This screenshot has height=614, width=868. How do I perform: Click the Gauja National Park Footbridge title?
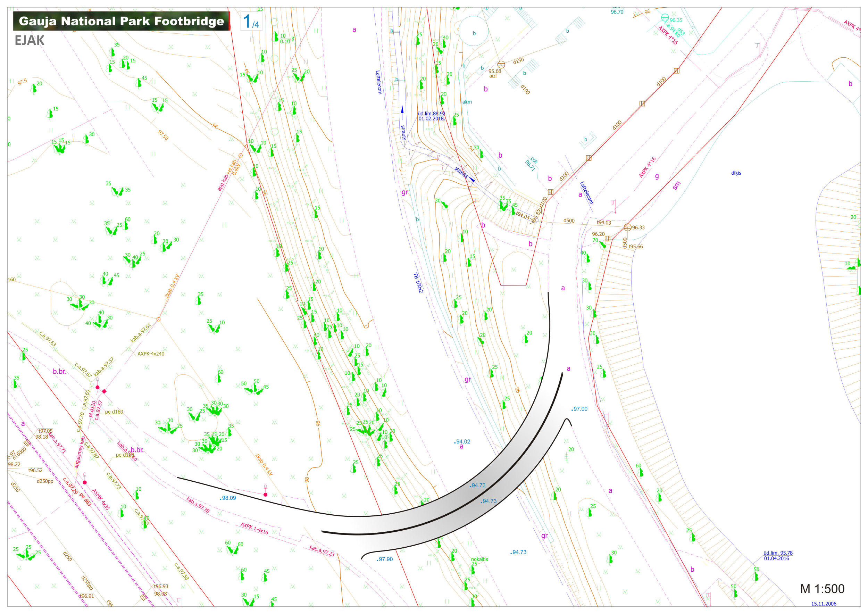pos(121,21)
